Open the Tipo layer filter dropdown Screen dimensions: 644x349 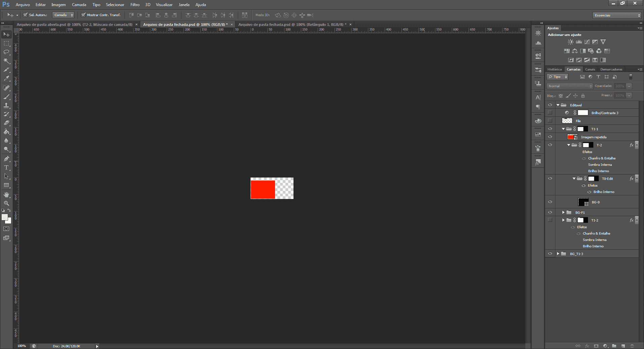(557, 77)
